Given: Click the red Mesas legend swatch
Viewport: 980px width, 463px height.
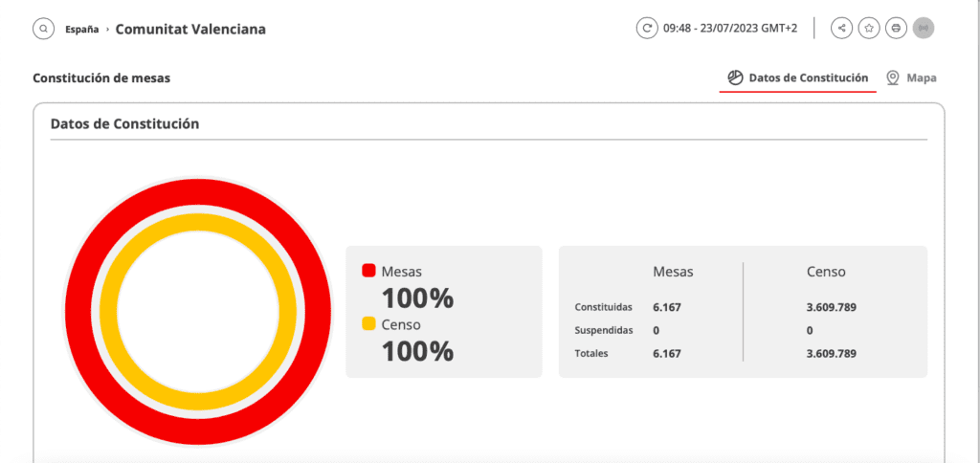Looking at the screenshot, I should (368, 271).
